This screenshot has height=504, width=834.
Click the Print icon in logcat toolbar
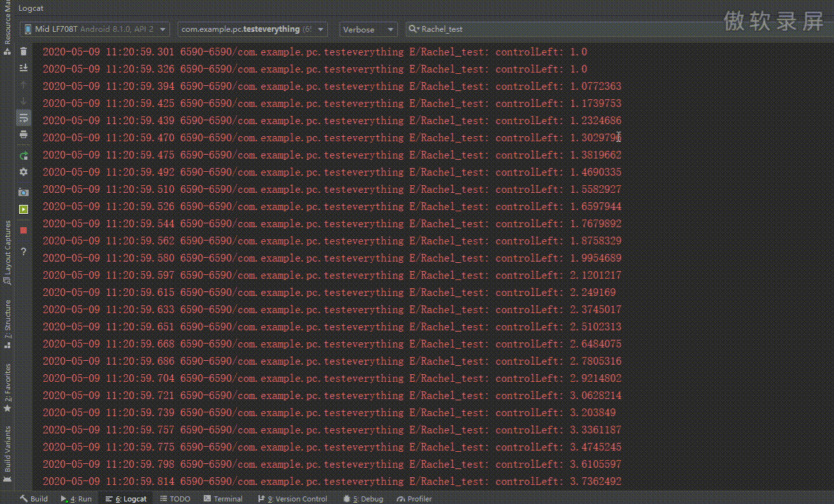[24, 134]
